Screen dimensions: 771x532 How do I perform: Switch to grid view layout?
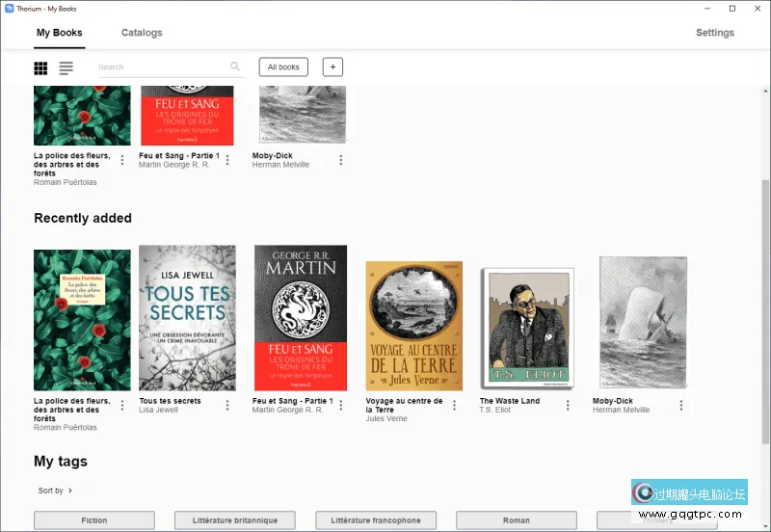click(40, 68)
